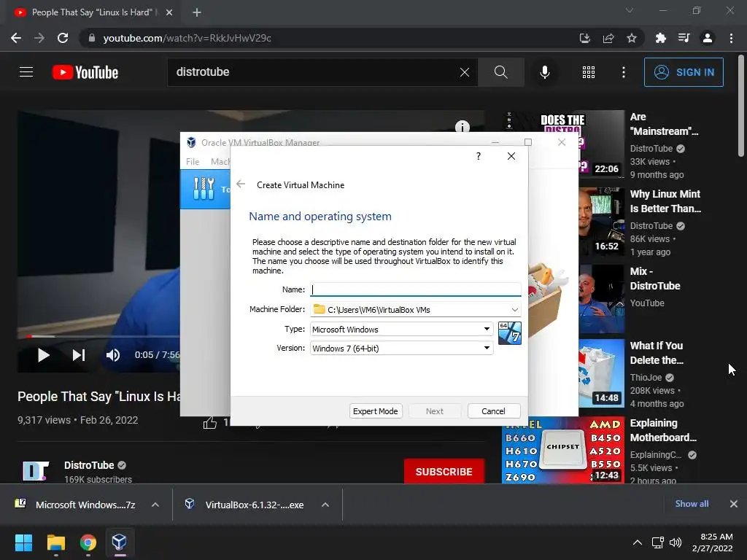This screenshot has width=747, height=560.
Task: Select the 'People That Say Linux Is Hard' tab
Action: point(90,12)
